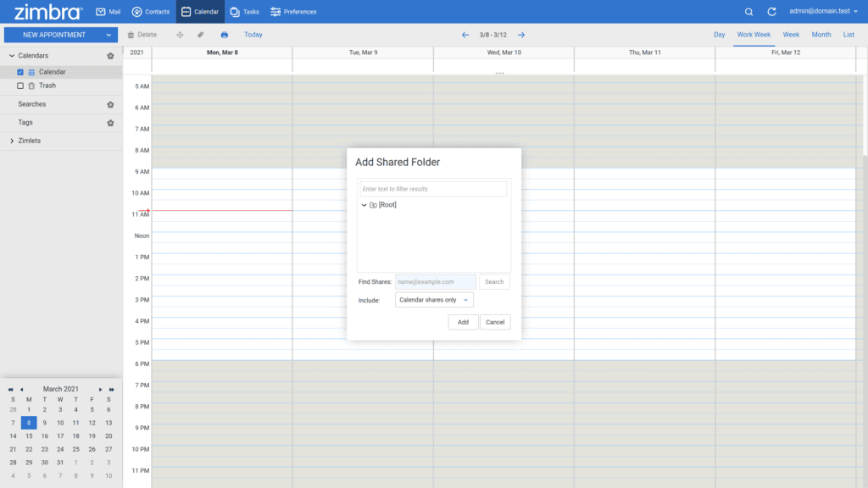This screenshot has width=868, height=488.
Task: Open the Tasks tab
Action: coord(245,12)
